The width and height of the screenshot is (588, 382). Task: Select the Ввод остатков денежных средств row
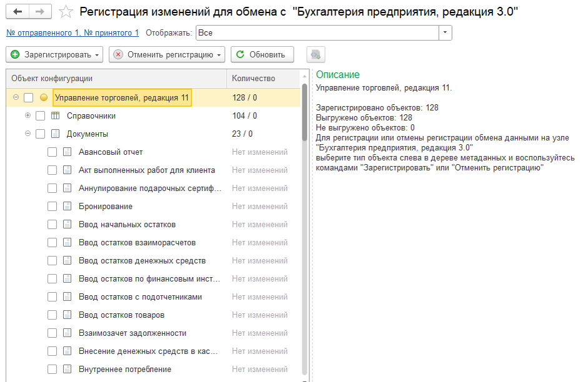153,261
